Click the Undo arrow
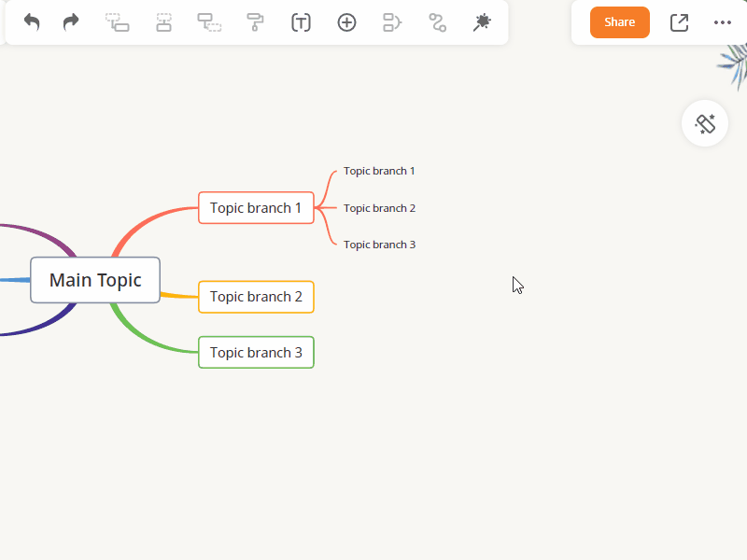This screenshot has height=560, width=747. point(32,22)
